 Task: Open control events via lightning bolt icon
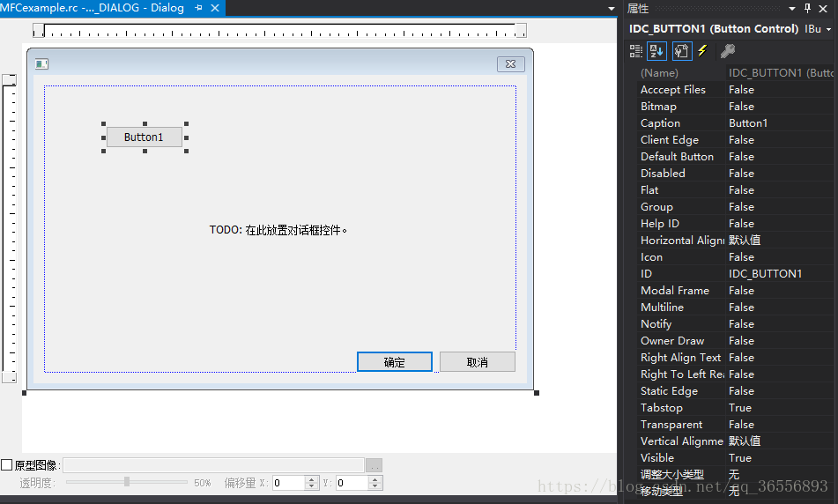(x=703, y=51)
